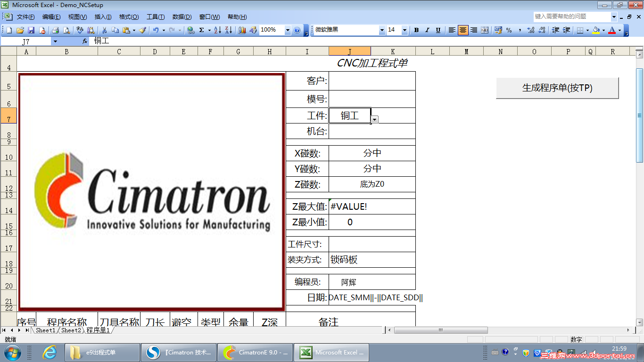This screenshot has height=362, width=644.
Task: Expand the AutoSum functions arrow
Action: tap(209, 30)
